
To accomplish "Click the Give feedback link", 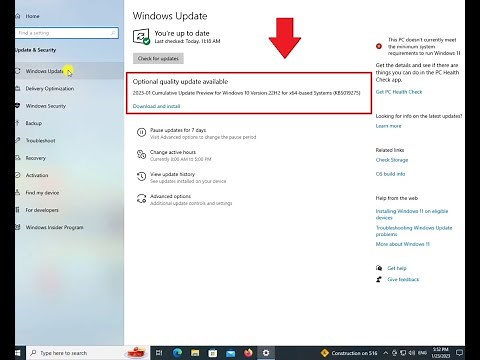I will [x=403, y=279].
